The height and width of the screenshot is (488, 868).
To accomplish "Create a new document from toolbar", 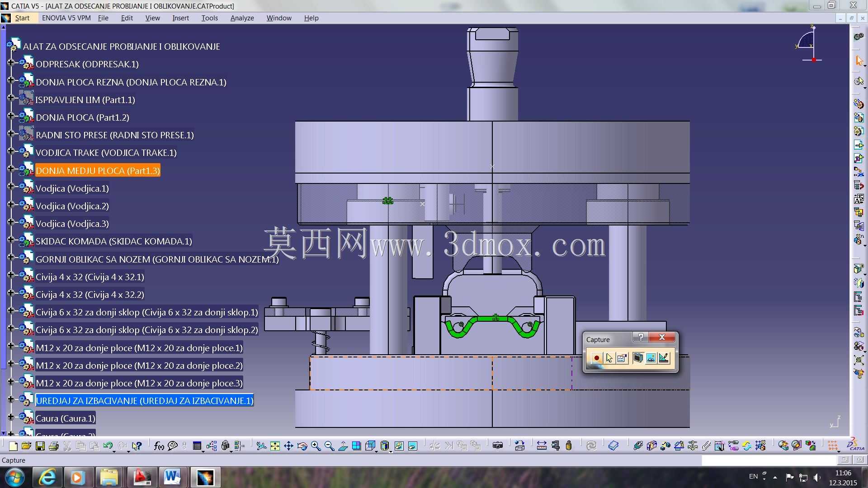I will coord(13,446).
